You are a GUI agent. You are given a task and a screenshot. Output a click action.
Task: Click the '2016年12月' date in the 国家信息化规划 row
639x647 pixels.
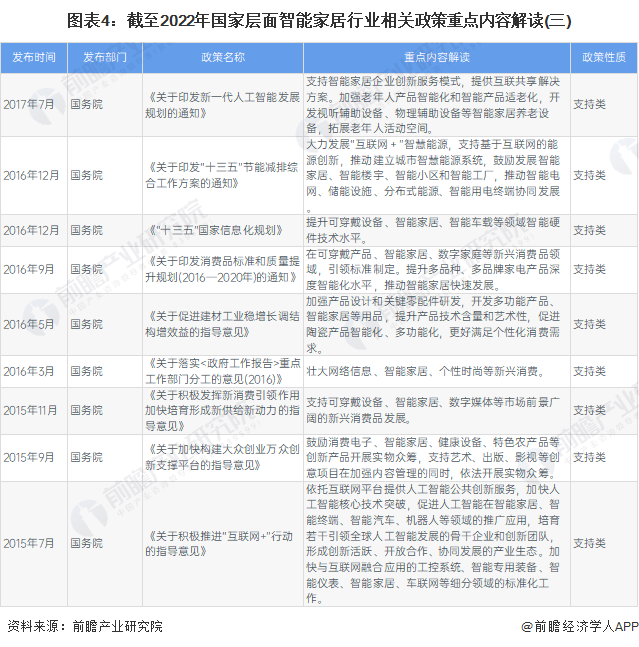pos(31,230)
